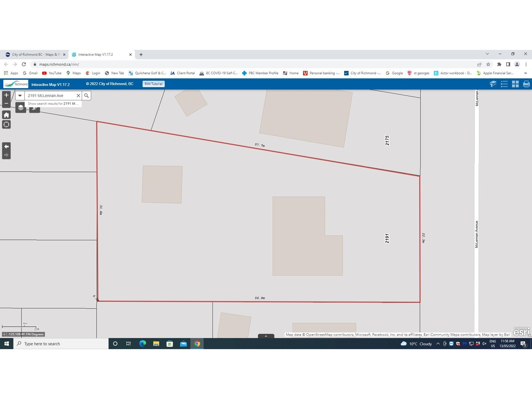Click the RIM Tutorial button

click(153, 84)
